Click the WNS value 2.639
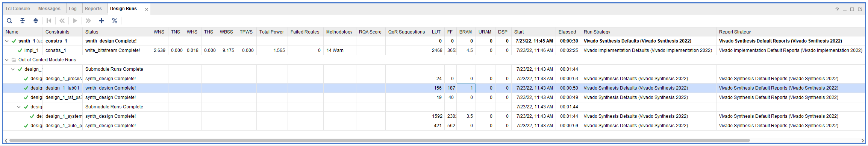Viewport: 868px width, 146px height. pyautogui.click(x=159, y=50)
